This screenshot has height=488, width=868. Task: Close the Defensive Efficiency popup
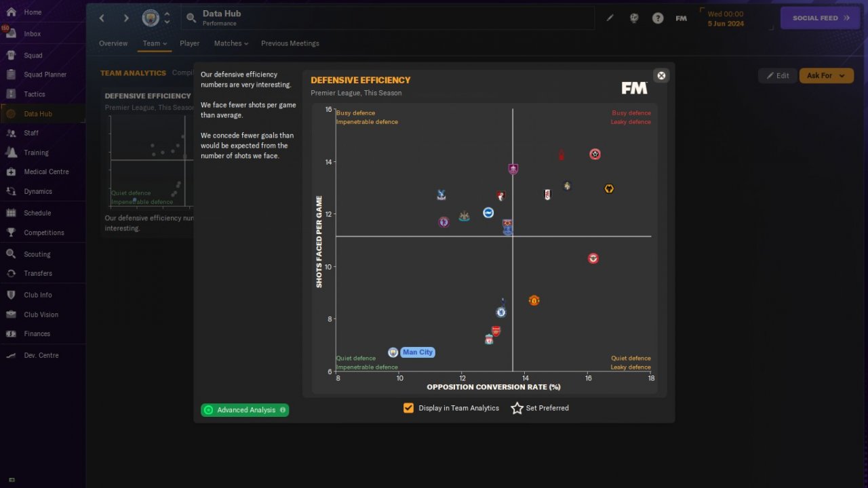[x=661, y=76]
